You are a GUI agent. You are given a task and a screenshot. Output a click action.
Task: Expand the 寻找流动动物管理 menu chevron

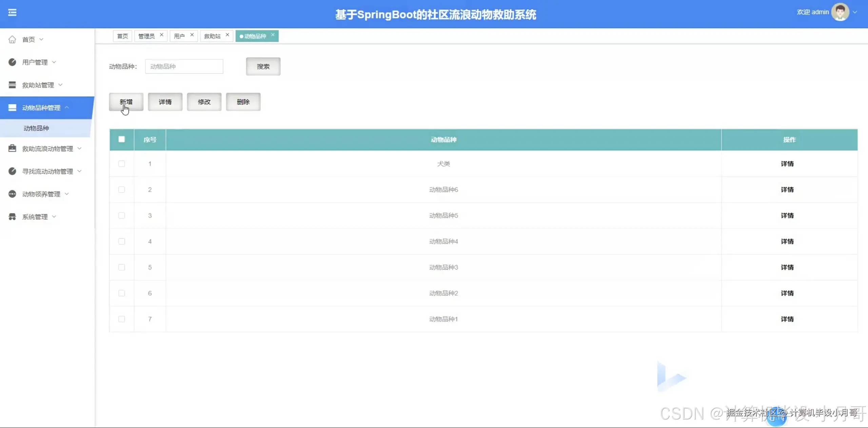(80, 171)
